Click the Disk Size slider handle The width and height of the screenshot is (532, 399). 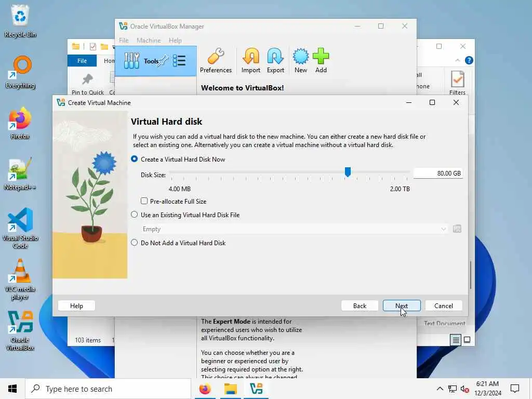(348, 172)
